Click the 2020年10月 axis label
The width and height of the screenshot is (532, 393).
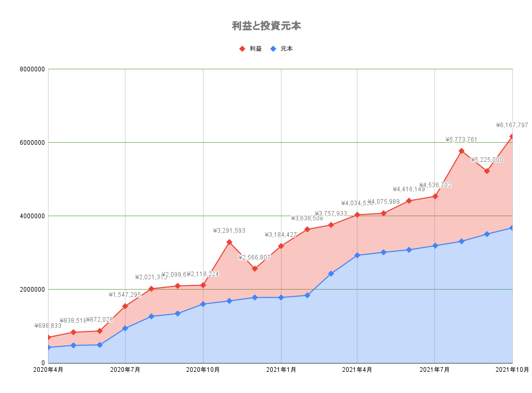click(203, 370)
